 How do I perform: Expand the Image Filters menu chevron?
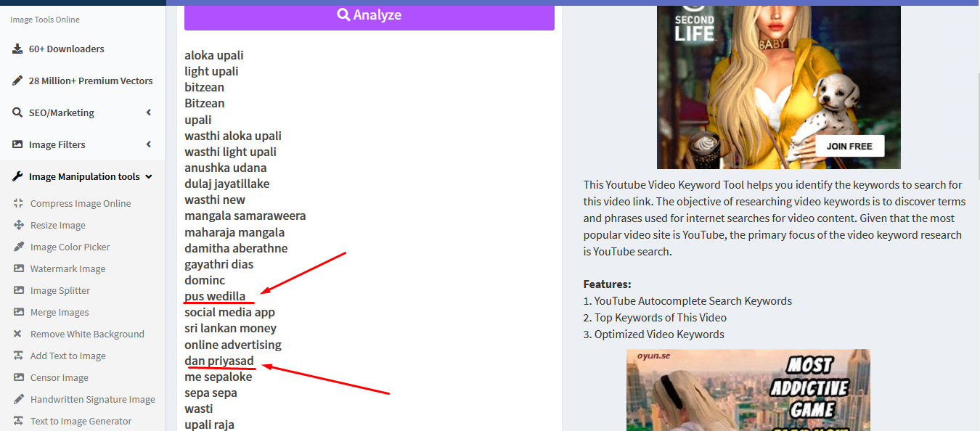click(x=148, y=144)
